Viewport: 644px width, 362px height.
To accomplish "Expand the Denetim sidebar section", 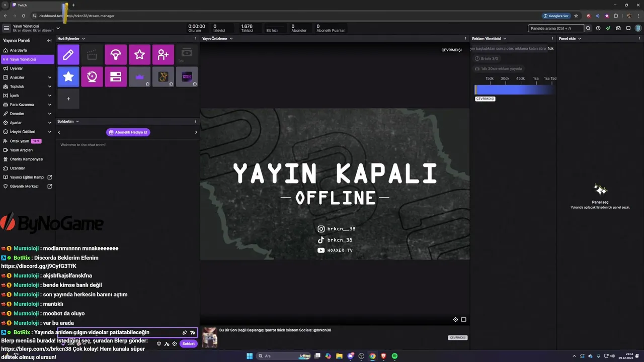I will (49, 114).
